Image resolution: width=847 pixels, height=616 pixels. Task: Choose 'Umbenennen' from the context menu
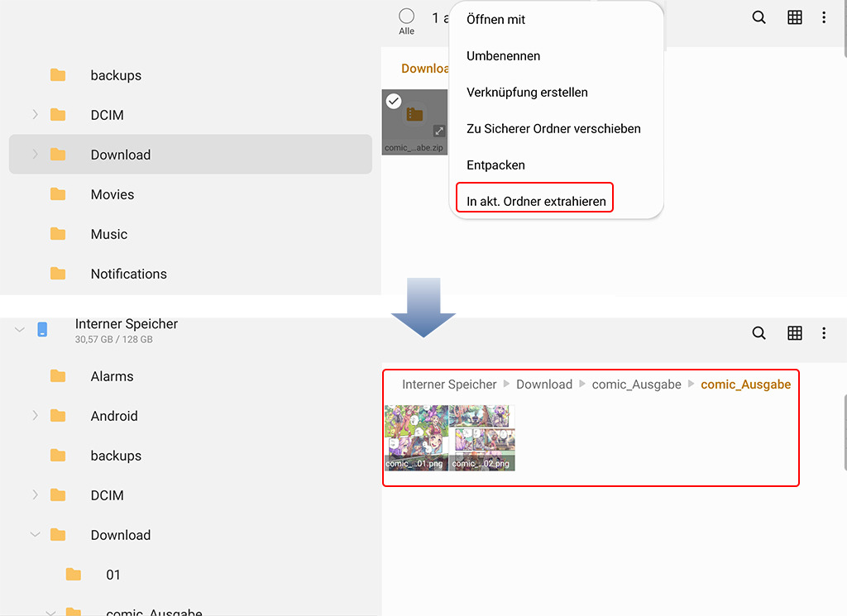[x=503, y=55]
